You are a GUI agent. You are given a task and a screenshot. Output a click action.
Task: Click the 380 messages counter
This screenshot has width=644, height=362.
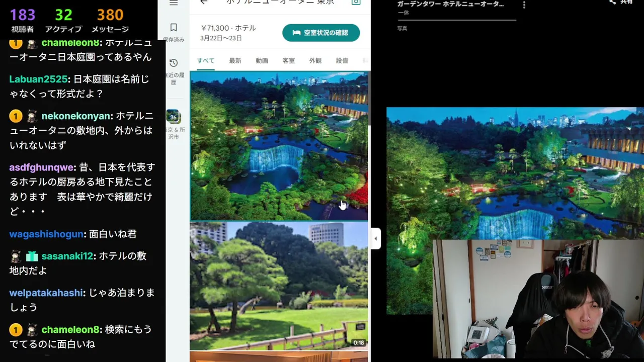pos(110,15)
